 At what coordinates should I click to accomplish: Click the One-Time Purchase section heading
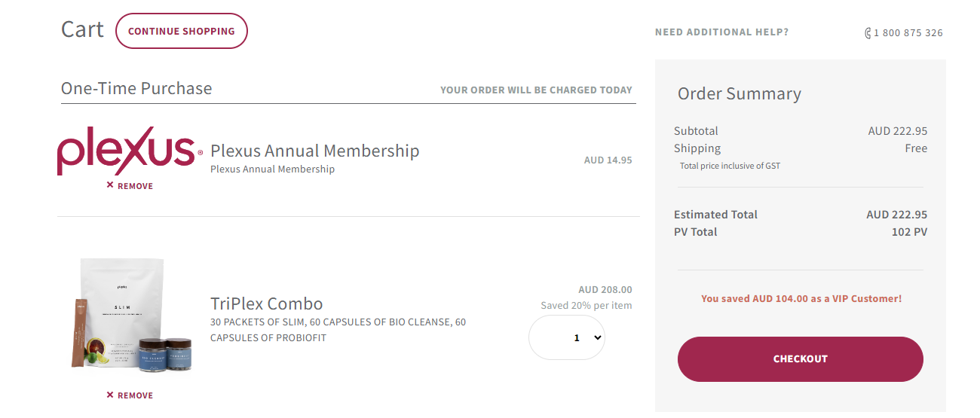click(x=136, y=88)
